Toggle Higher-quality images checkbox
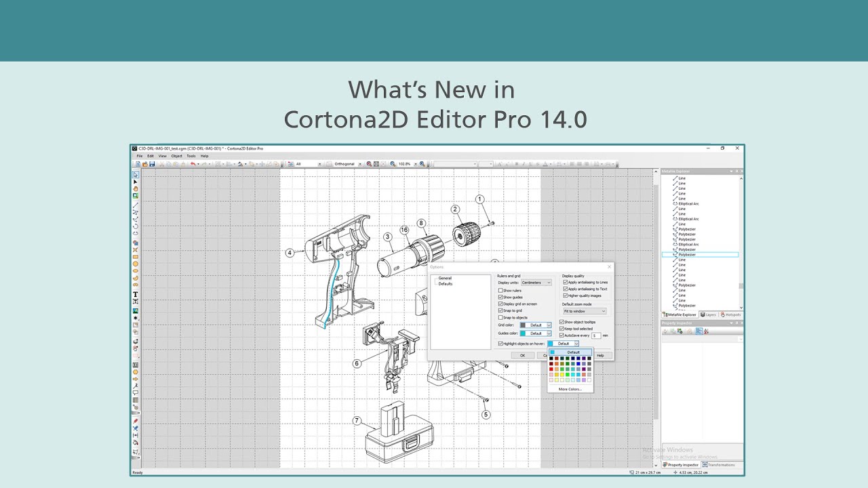The image size is (868, 488). tap(565, 296)
